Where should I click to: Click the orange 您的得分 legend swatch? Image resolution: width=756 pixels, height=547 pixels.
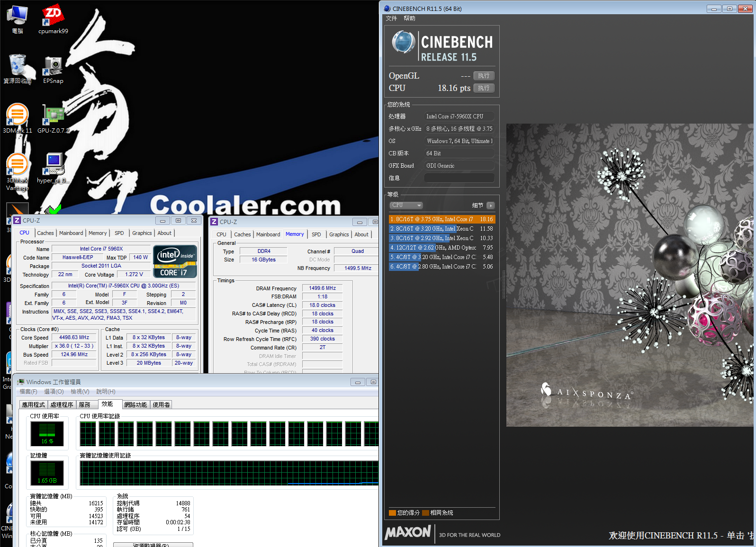392,512
